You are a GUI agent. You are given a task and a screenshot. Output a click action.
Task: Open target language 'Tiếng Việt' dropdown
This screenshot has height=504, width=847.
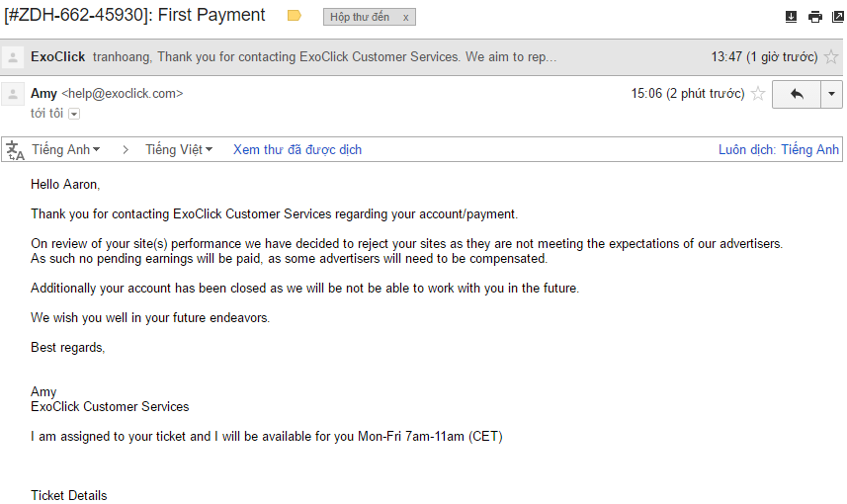pos(179,150)
